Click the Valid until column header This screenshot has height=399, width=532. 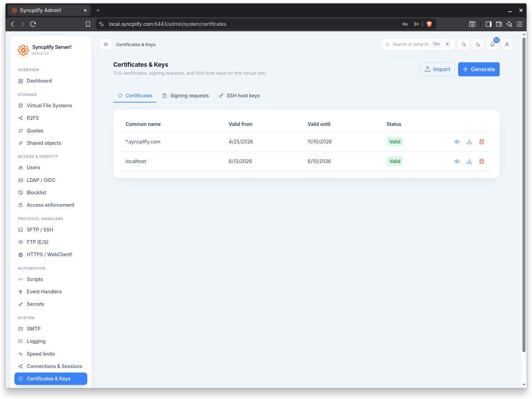(319, 124)
